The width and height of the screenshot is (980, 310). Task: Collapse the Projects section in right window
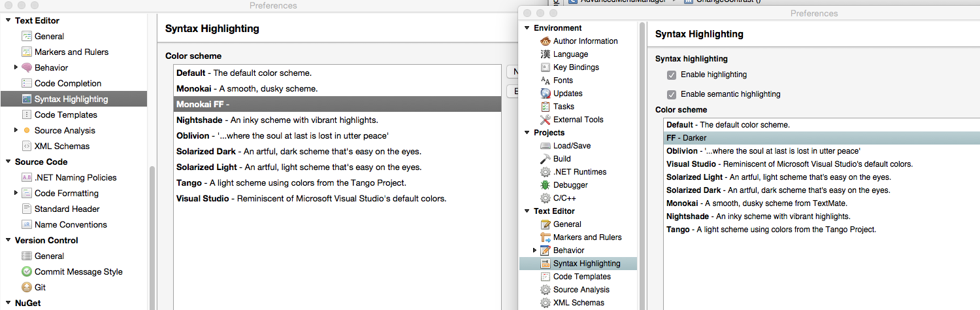(x=527, y=133)
